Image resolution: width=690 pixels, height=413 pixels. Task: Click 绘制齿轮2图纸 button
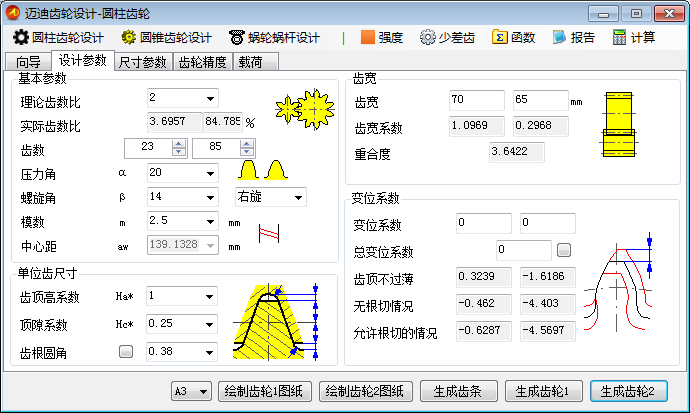click(365, 391)
